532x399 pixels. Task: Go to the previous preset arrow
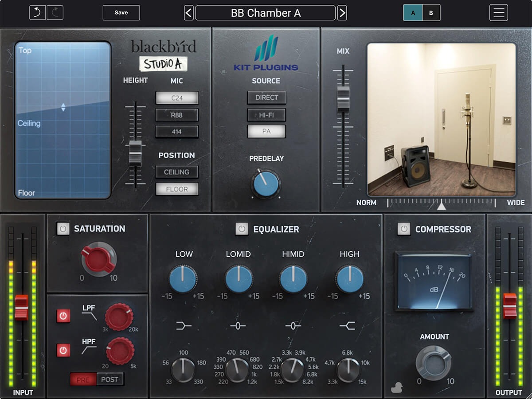click(189, 13)
